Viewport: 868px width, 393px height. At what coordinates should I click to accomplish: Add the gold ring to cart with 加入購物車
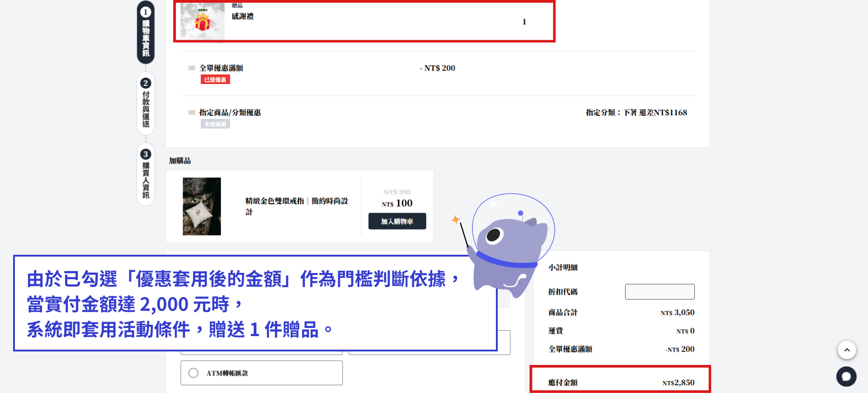pyautogui.click(x=397, y=221)
